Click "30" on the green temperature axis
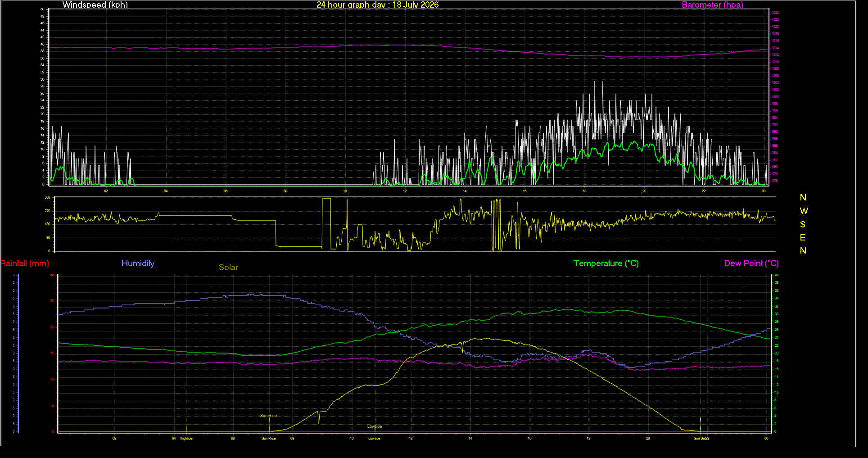The height and width of the screenshot is (458, 868). pyautogui.click(x=776, y=314)
